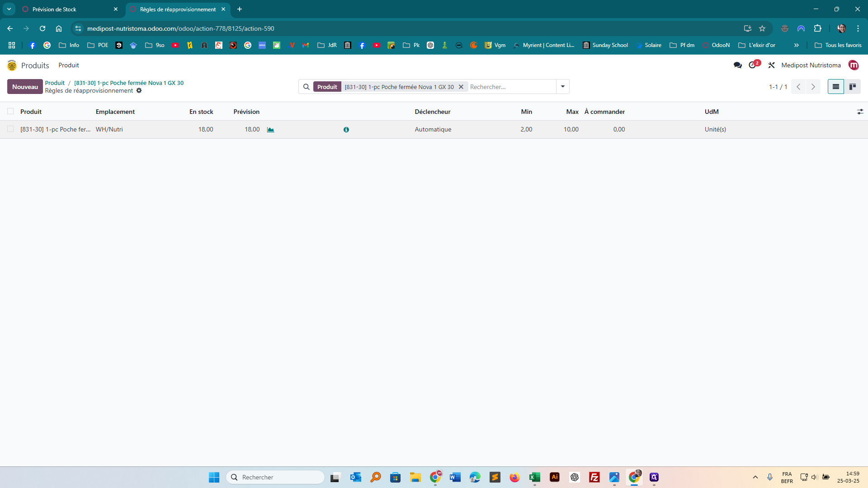Image resolution: width=868 pixels, height=488 pixels.
Task: Expand the hidden bookmarks chevron
Action: 797,45
